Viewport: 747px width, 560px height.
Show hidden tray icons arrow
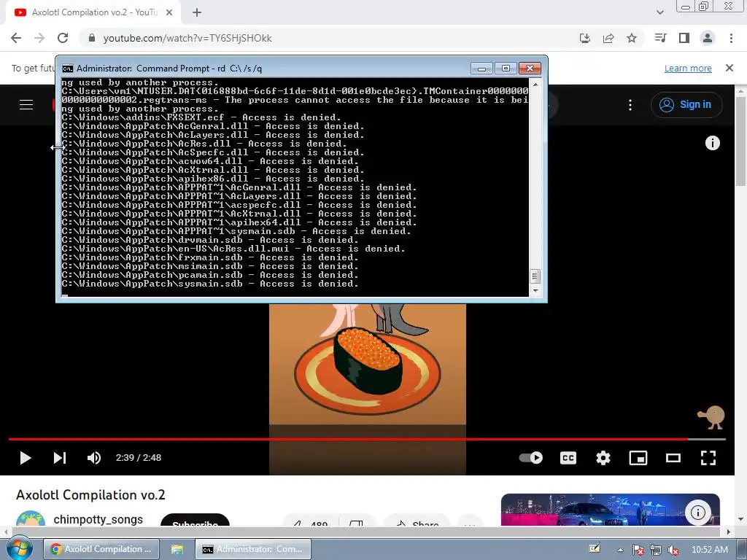coord(621,550)
